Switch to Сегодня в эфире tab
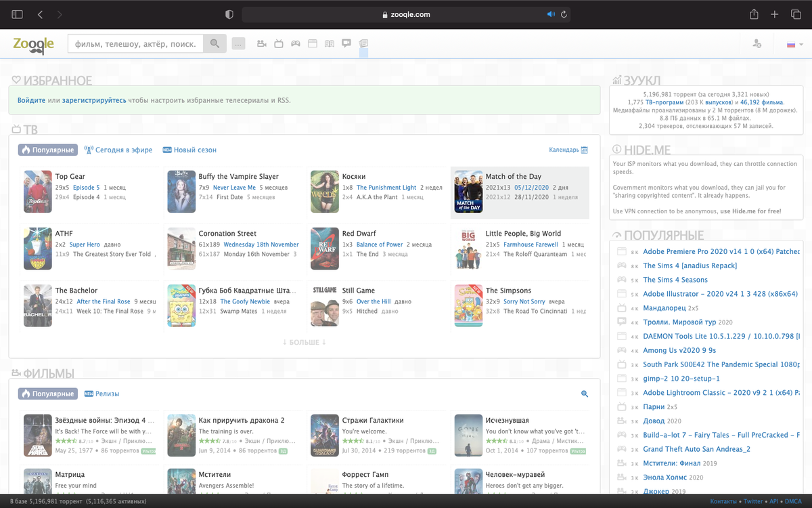Viewport: 812px width, 508px height. [x=118, y=150]
